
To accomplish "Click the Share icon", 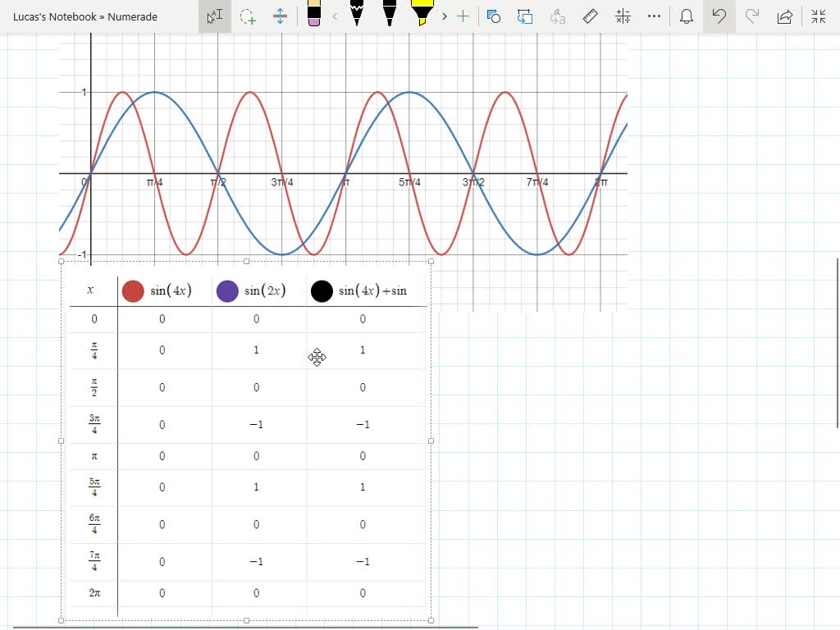I will tap(785, 16).
